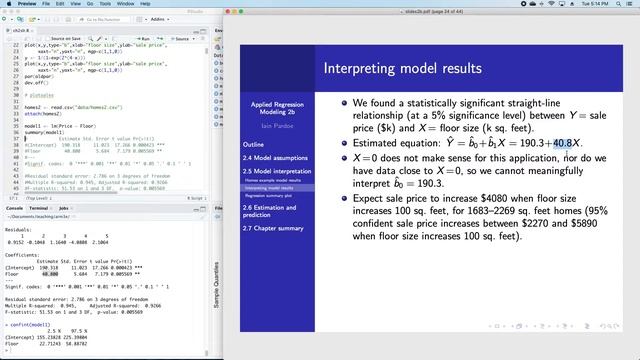Focus the Go to file/function field
Image resolution: width=640 pixels, height=360 pixels.
click(x=104, y=20)
